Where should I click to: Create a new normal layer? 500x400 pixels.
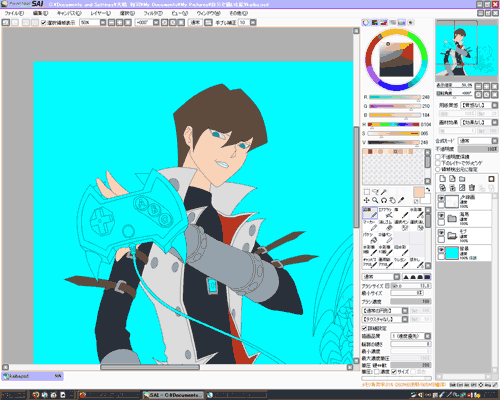click(x=442, y=179)
